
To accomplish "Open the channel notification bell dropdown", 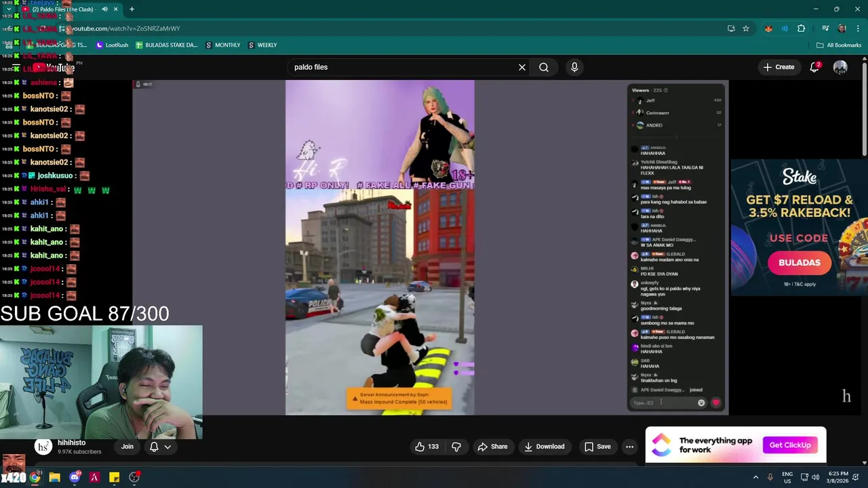I will (160, 447).
